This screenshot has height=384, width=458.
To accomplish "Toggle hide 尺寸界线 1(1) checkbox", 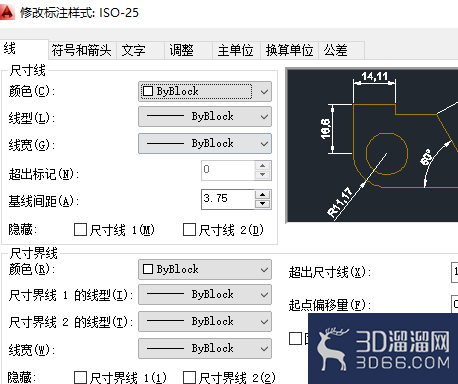I will coord(80,378).
